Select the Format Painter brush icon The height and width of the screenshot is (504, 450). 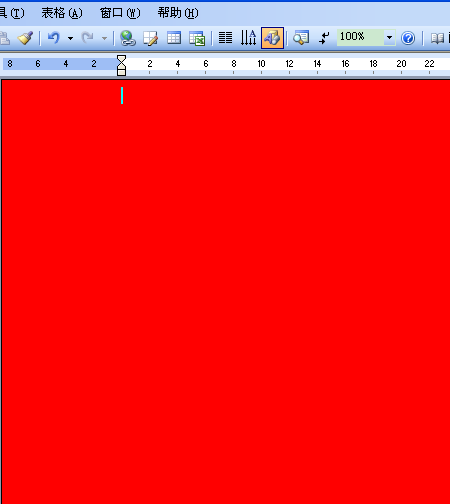pyautogui.click(x=25, y=38)
